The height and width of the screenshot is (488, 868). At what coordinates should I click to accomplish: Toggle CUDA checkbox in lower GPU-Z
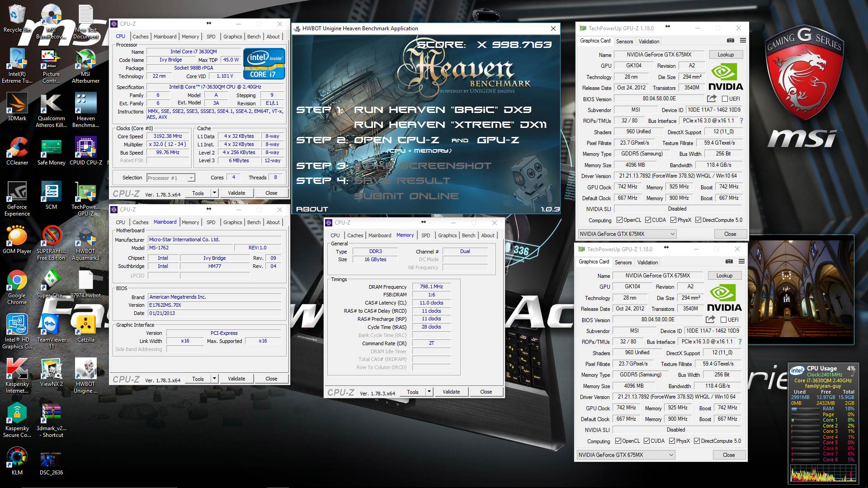tap(646, 441)
